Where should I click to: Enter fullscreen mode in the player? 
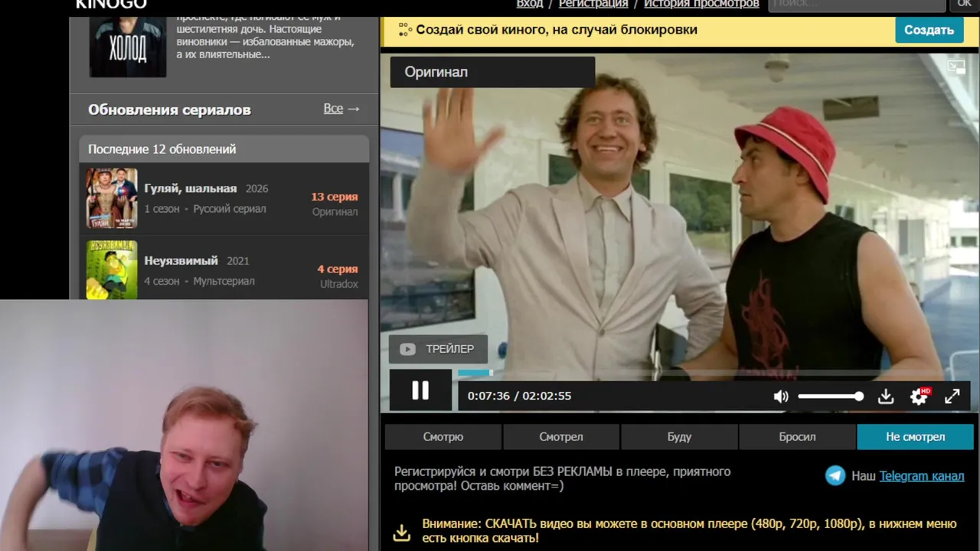(x=952, y=396)
